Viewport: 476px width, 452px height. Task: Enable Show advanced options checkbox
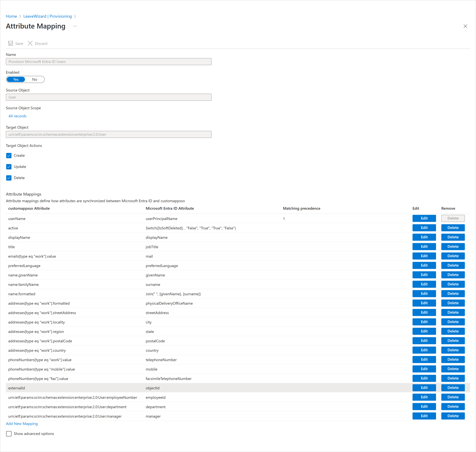click(x=9, y=434)
